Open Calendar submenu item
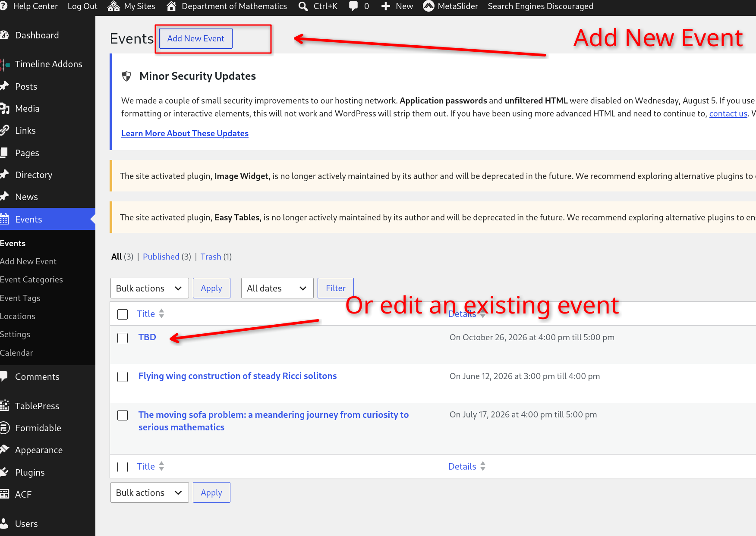Viewport: 756px width, 536px height. (16, 353)
